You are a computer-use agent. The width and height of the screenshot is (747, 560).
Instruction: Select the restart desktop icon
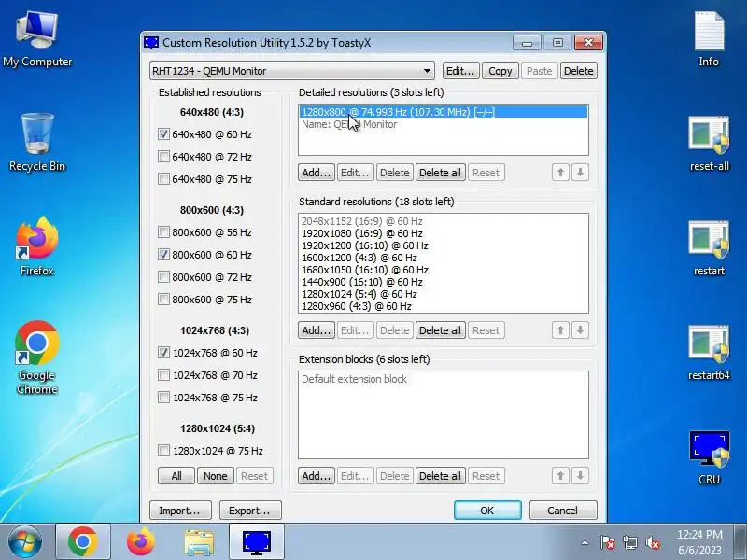pyautogui.click(x=709, y=248)
